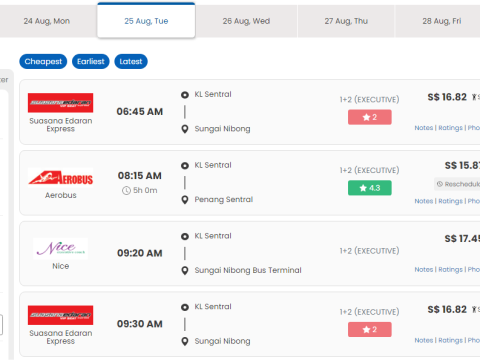Click the 5h 0m duration text
This screenshot has width=480, height=360.
145,190
